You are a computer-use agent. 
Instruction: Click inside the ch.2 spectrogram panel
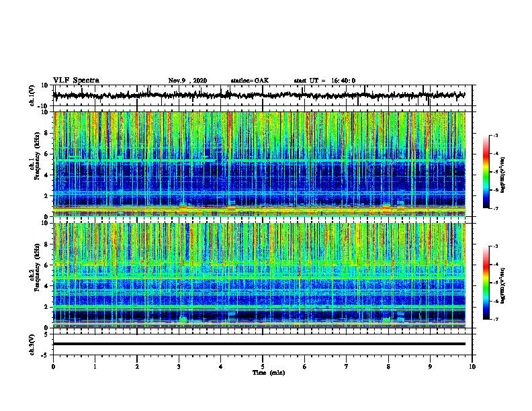(x=259, y=275)
